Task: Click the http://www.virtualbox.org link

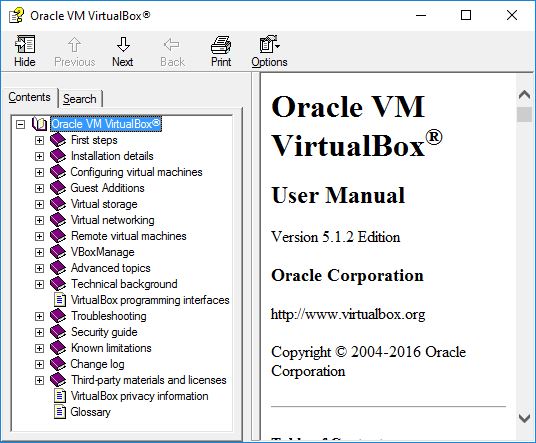Action: [x=348, y=314]
